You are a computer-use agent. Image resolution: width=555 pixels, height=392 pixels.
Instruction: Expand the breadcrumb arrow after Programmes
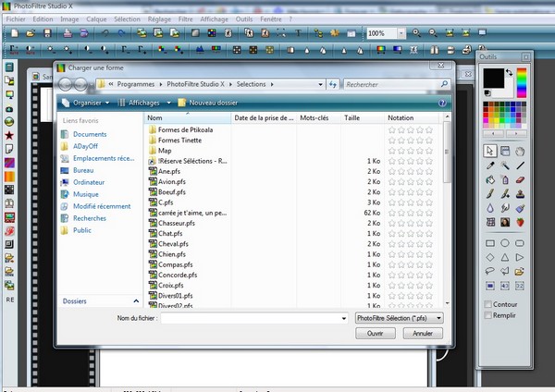pos(161,84)
